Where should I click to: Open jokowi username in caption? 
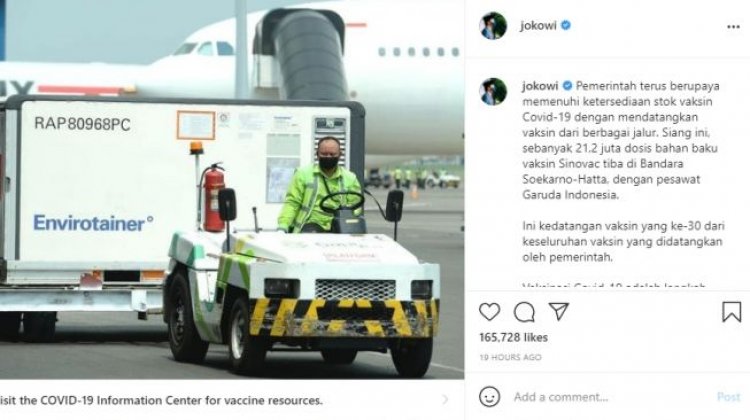540,86
